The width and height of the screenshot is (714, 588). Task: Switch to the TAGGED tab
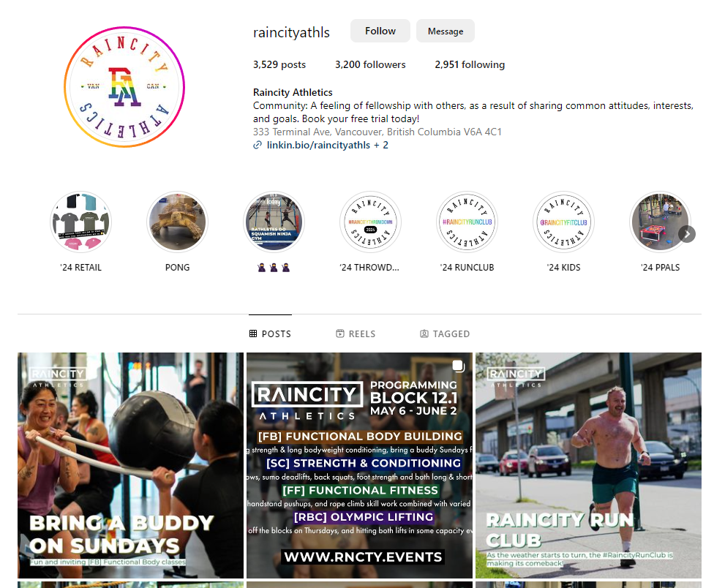445,333
